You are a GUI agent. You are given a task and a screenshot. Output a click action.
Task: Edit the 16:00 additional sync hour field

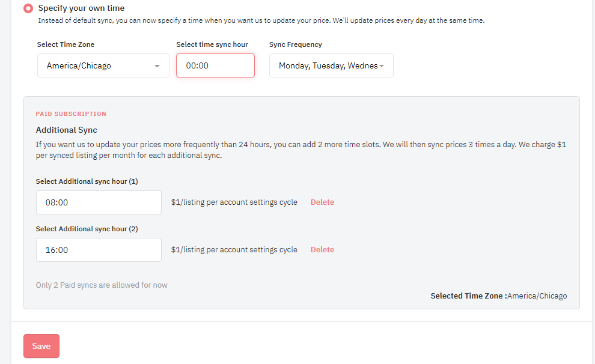point(99,250)
